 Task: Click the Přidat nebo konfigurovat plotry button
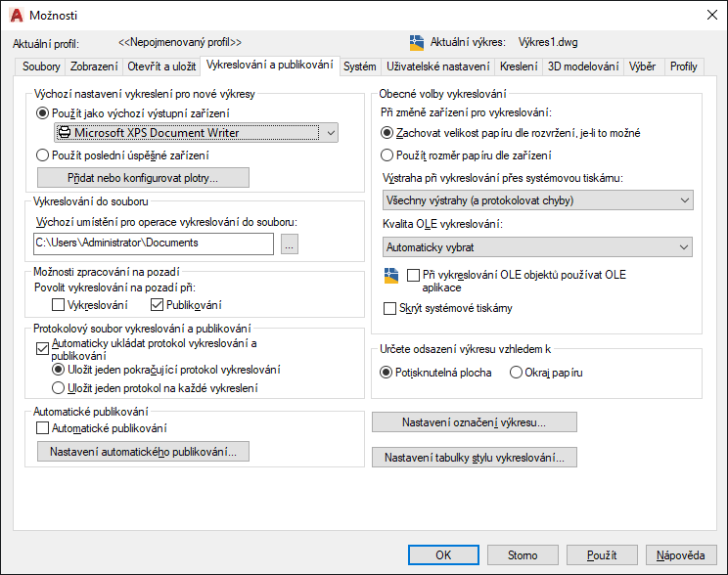click(143, 178)
